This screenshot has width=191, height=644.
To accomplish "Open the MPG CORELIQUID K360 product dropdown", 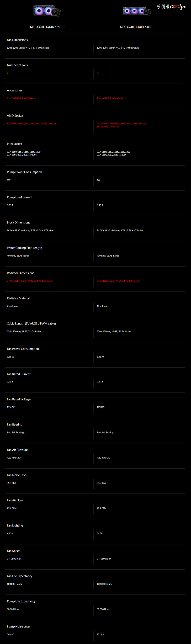I will tap(137, 27).
